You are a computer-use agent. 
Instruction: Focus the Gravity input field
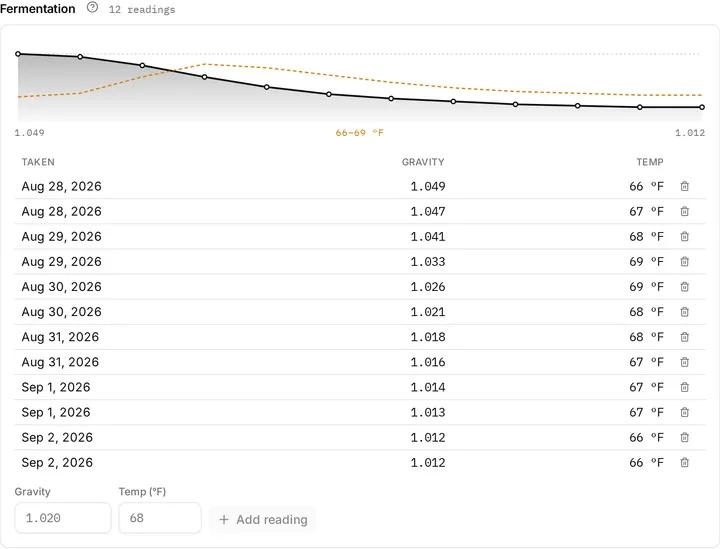click(x=63, y=518)
